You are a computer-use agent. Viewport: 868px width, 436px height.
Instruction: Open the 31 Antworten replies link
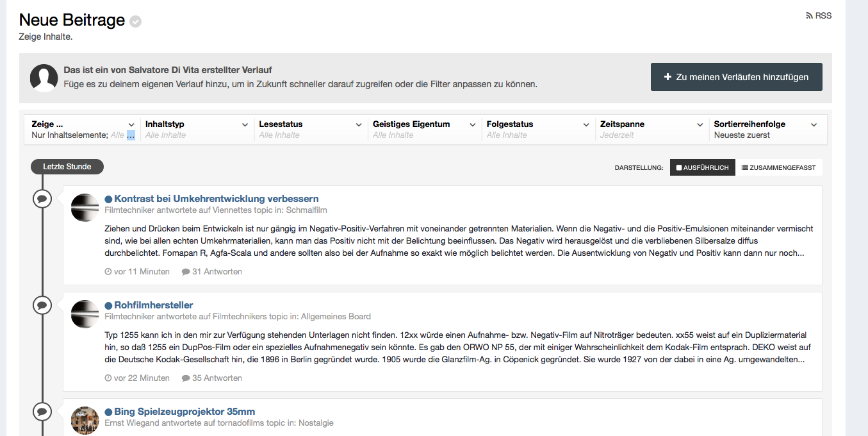212,272
